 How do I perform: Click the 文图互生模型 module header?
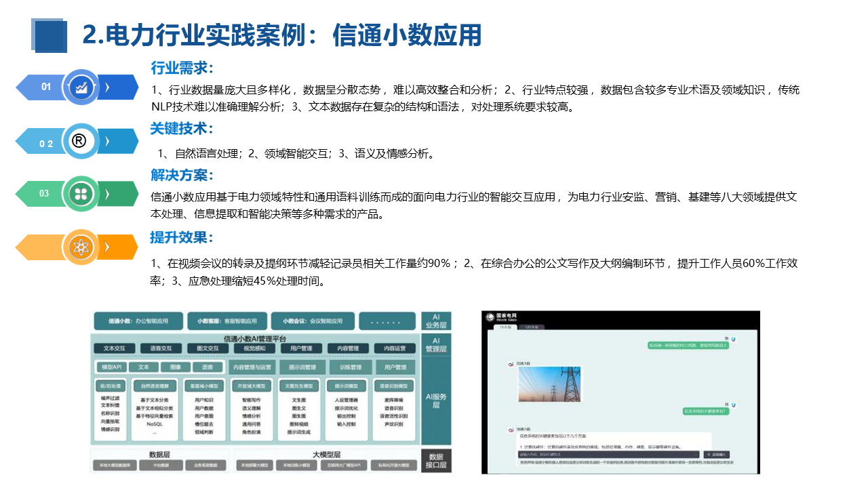[x=298, y=386]
